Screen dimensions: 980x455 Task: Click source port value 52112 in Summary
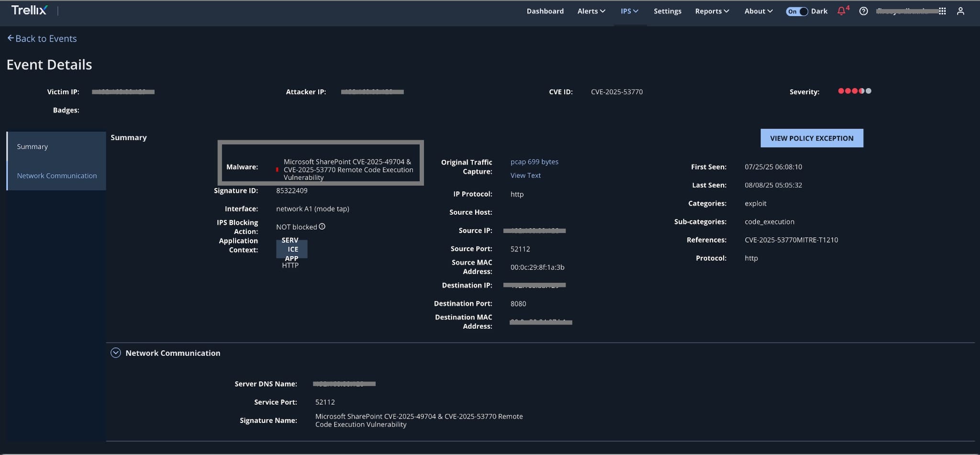(x=520, y=249)
